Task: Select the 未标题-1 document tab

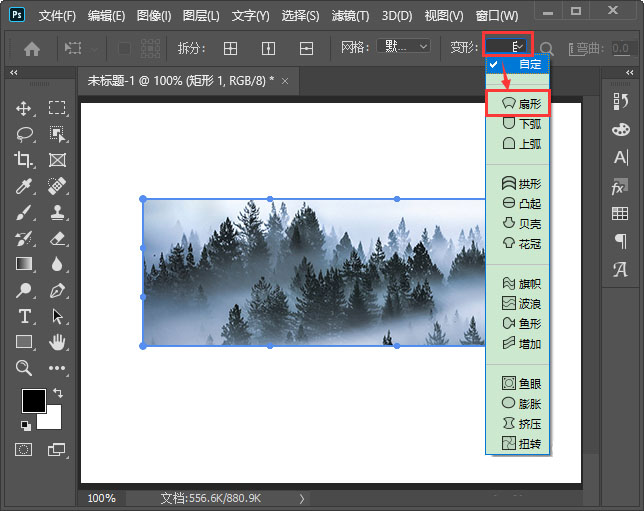Action: pyautogui.click(x=188, y=81)
